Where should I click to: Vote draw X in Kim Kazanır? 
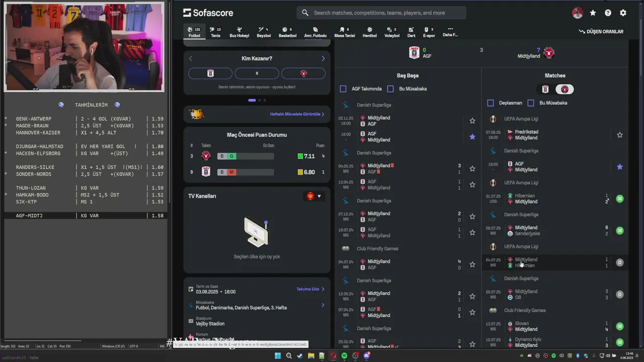[x=257, y=73]
